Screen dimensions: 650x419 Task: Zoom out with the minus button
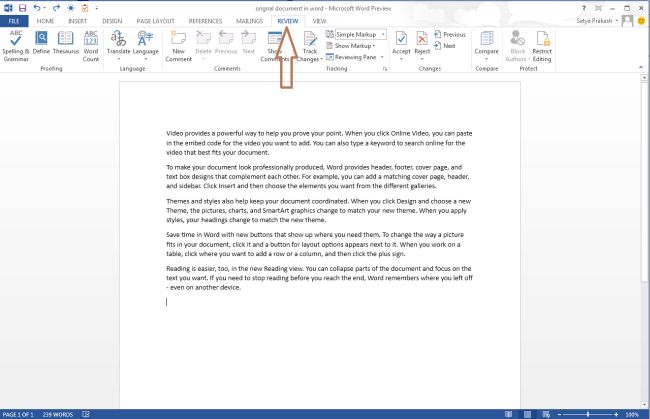point(559,414)
